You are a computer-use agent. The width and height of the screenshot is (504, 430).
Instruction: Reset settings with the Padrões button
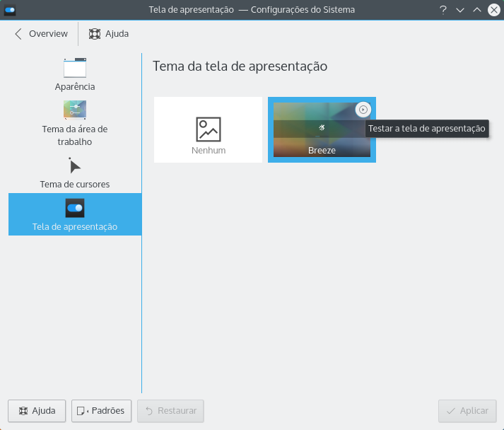[101, 410]
